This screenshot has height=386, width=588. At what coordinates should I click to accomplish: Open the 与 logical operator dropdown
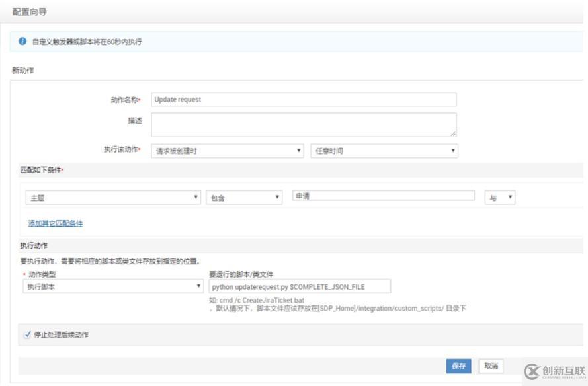pyautogui.click(x=500, y=198)
